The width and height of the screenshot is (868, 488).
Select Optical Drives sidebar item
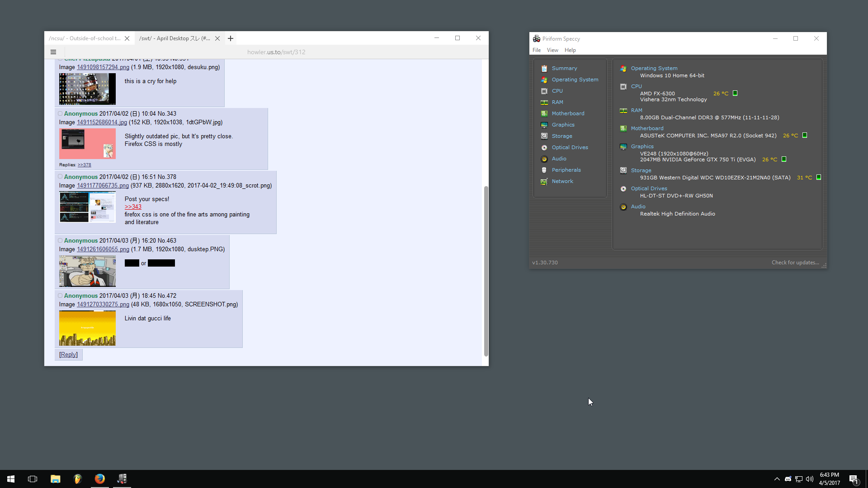point(569,147)
